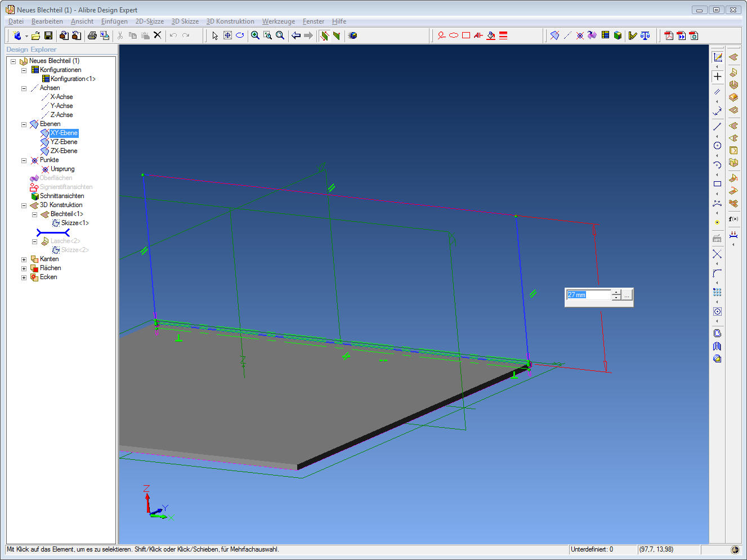Screen dimensions: 747x560
Task: Select the line sketch tool
Action: pyautogui.click(x=717, y=127)
